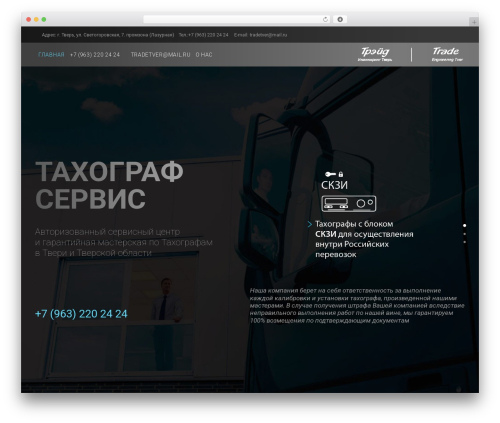The image size is (500, 423).
Task: Select TRADETVER@MAIL.RU in the navigation
Action: point(160,55)
